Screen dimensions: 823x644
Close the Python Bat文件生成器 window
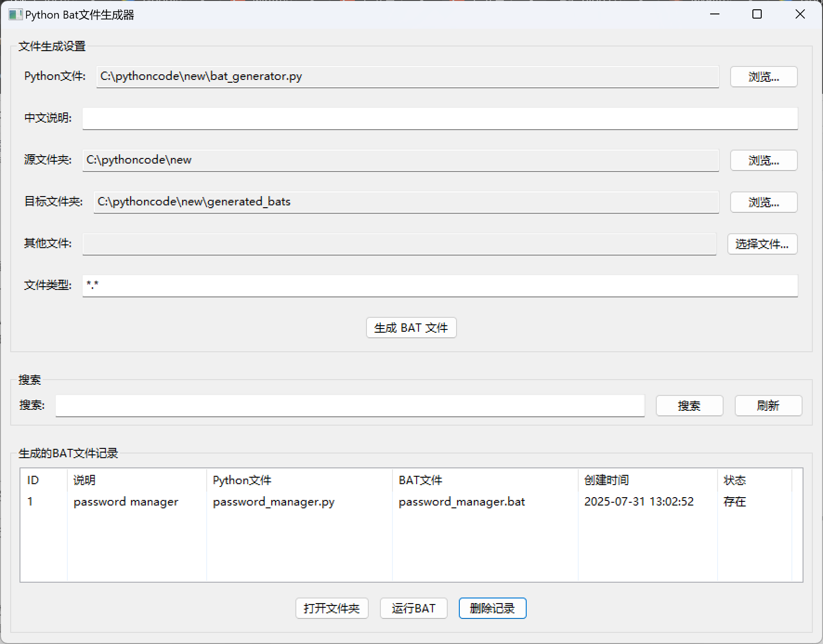click(800, 14)
